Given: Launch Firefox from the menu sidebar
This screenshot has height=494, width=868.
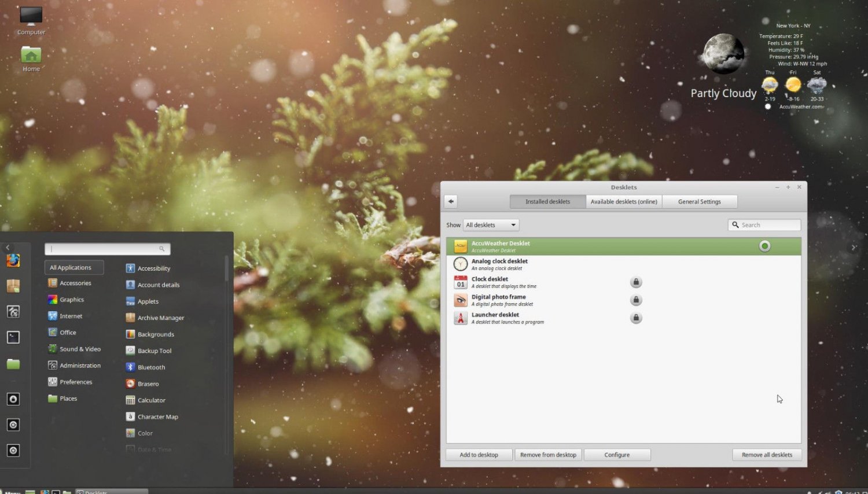Looking at the screenshot, I should 13,260.
